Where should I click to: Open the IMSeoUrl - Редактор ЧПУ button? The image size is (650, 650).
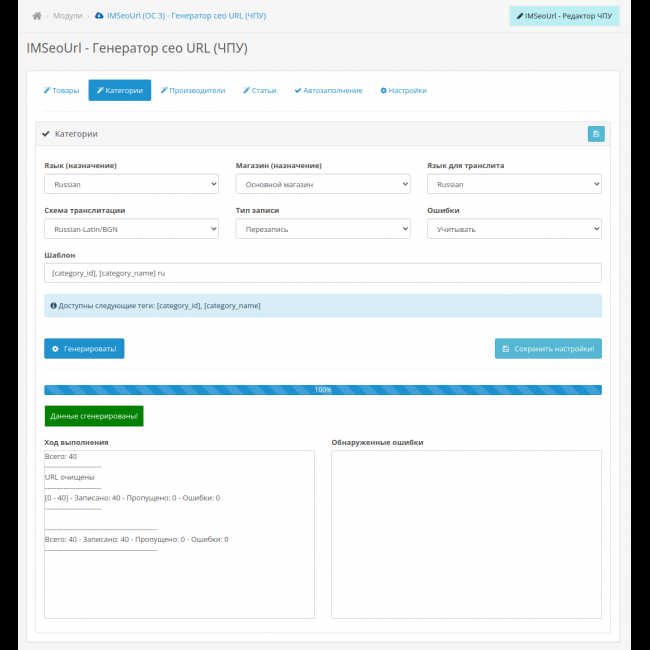[x=564, y=16]
